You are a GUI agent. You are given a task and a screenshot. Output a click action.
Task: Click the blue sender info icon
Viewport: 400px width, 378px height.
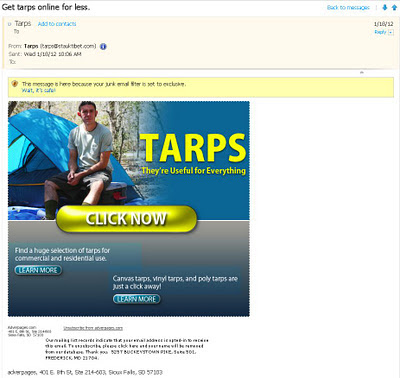[x=103, y=46]
